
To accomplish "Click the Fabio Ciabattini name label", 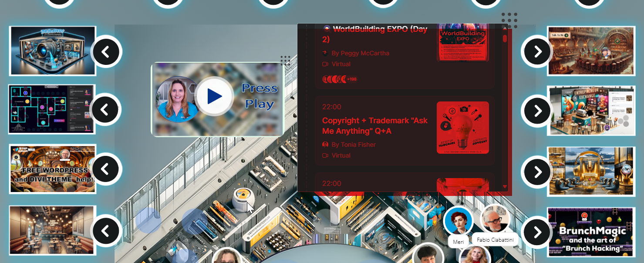I will (x=495, y=240).
